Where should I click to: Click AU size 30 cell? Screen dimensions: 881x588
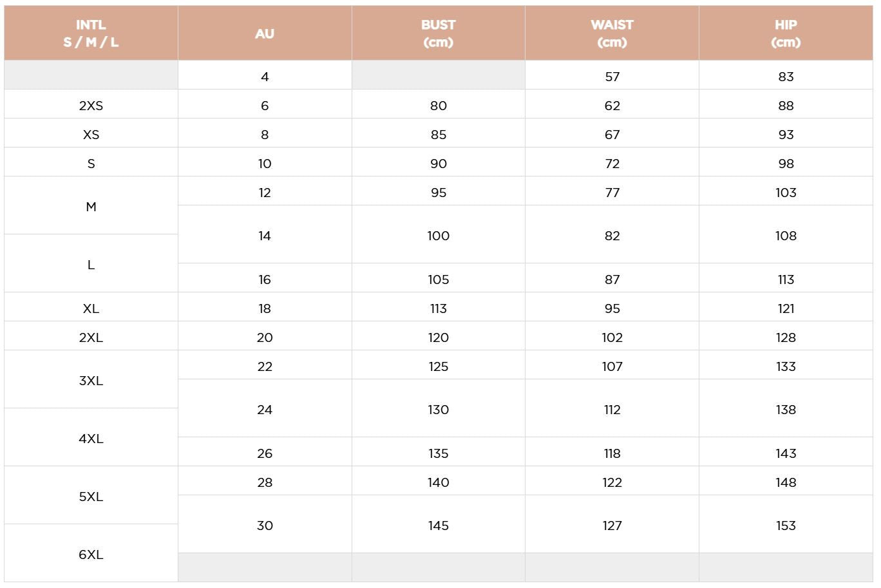coord(265,526)
